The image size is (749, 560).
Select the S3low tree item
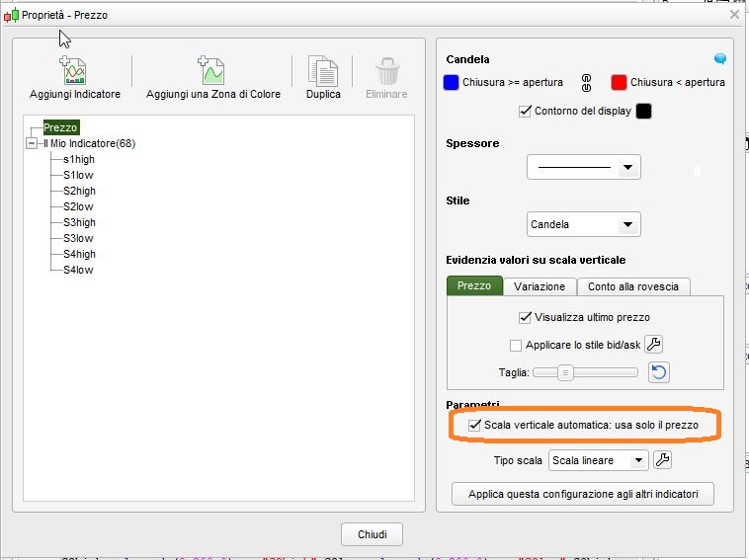click(x=78, y=238)
